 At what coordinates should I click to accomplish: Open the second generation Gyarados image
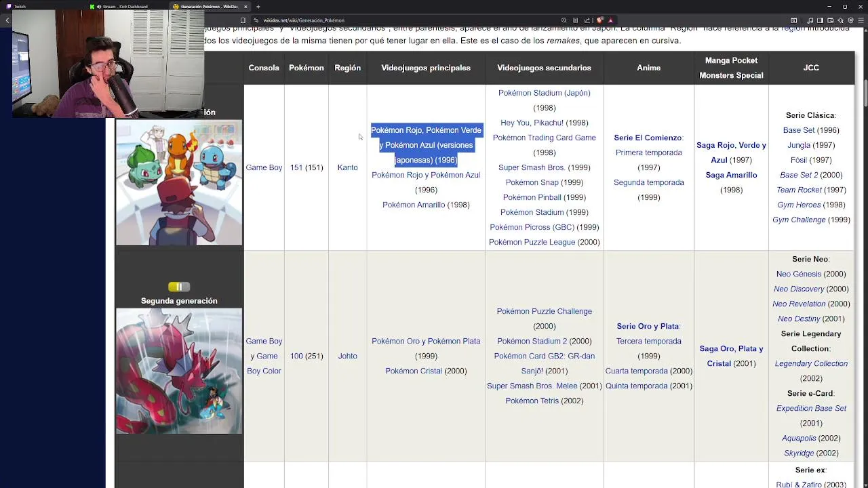click(179, 371)
